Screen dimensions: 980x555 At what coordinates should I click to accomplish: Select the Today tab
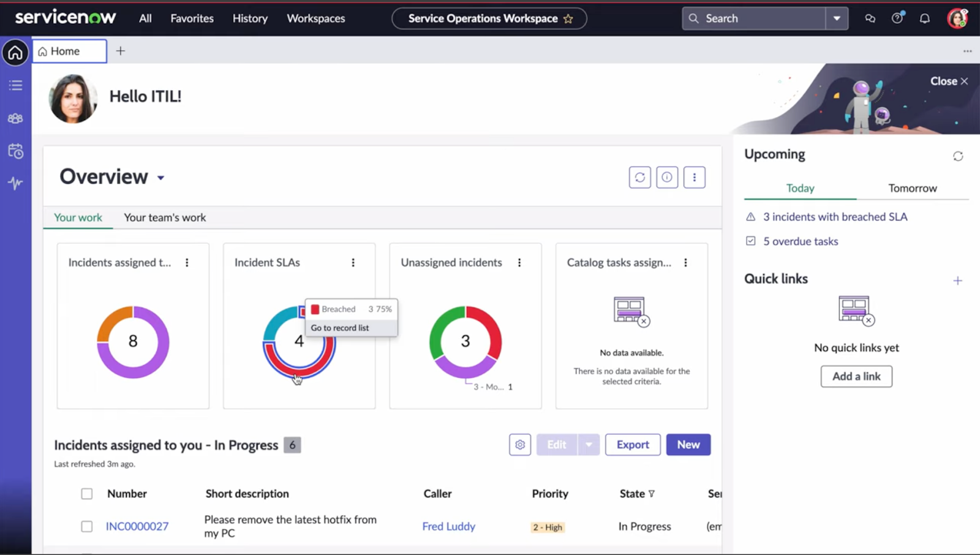coord(800,188)
